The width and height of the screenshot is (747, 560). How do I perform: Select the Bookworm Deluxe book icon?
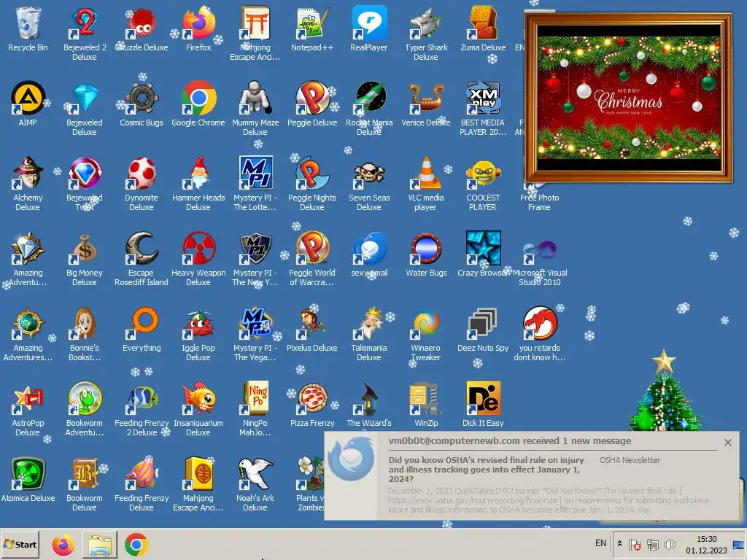pyautogui.click(x=85, y=474)
